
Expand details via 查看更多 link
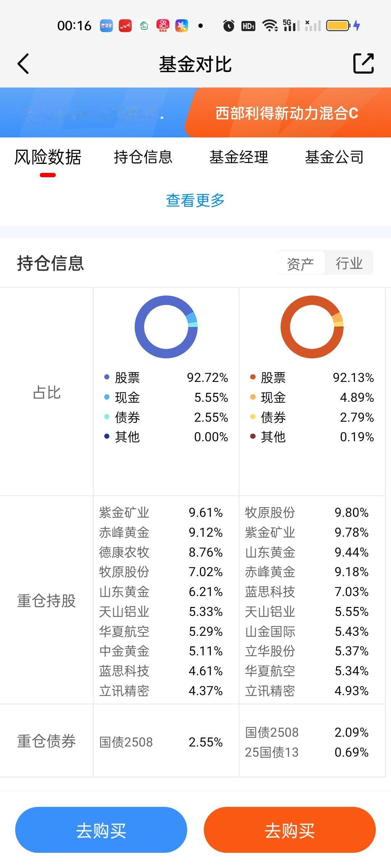tap(195, 200)
